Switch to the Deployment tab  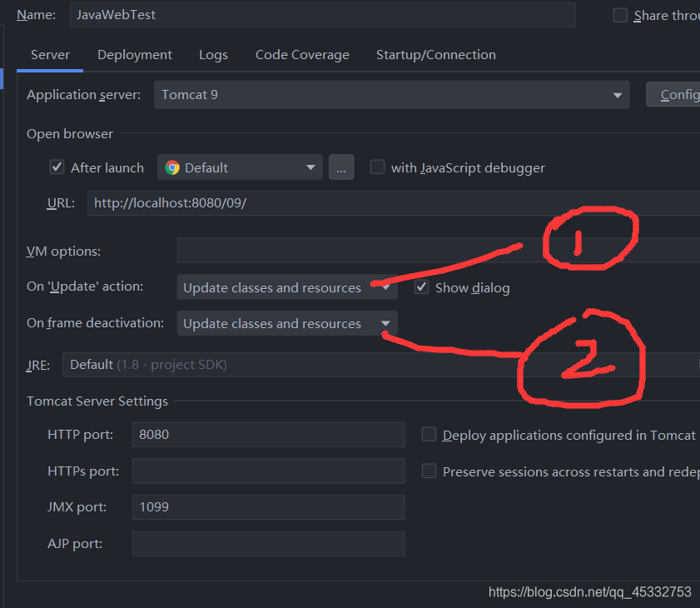point(134,55)
